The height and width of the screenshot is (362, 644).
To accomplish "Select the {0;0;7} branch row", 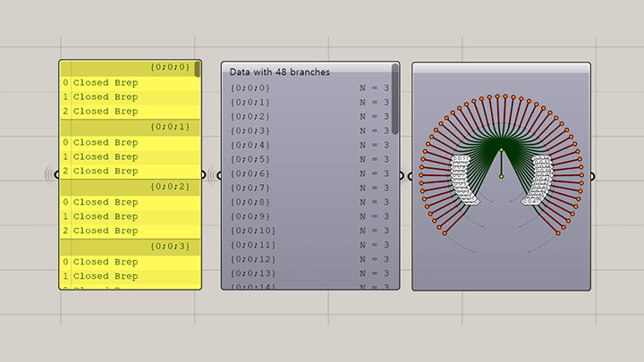I will 309,188.
